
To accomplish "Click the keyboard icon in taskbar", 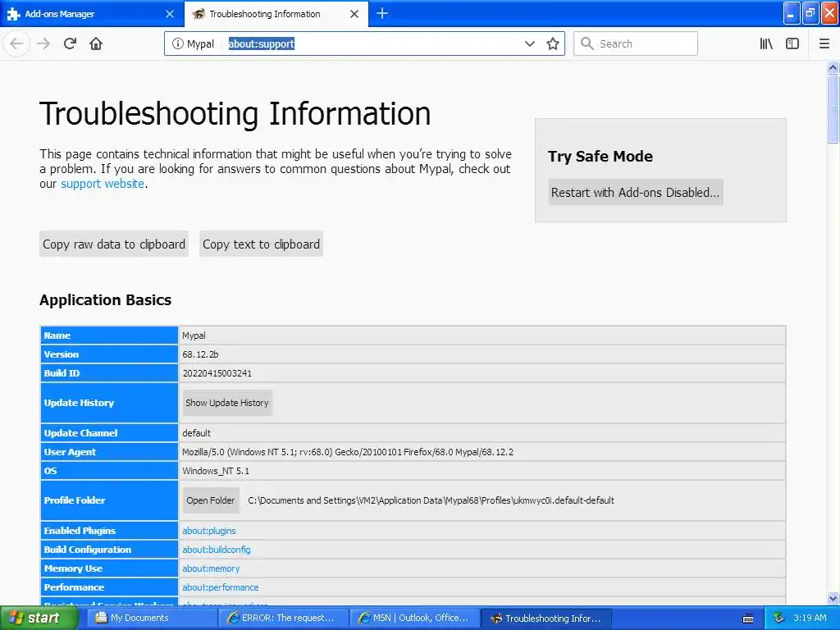I will click(748, 619).
